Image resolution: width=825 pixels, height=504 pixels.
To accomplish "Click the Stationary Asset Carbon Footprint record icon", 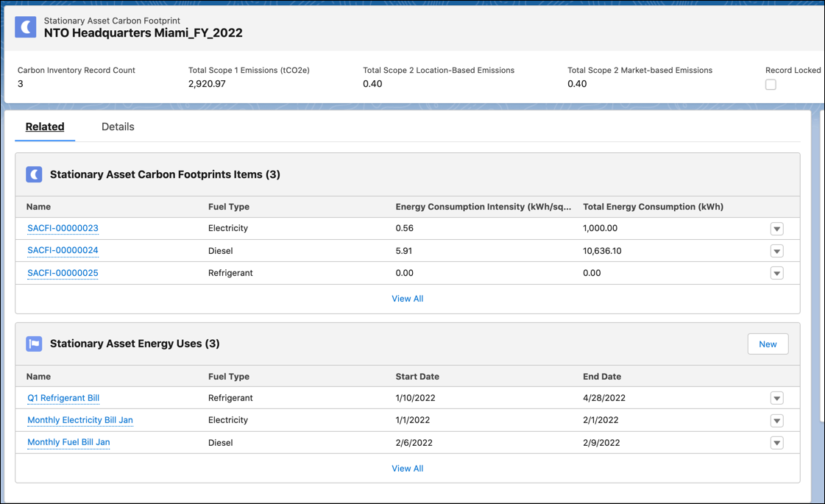I will tap(26, 26).
